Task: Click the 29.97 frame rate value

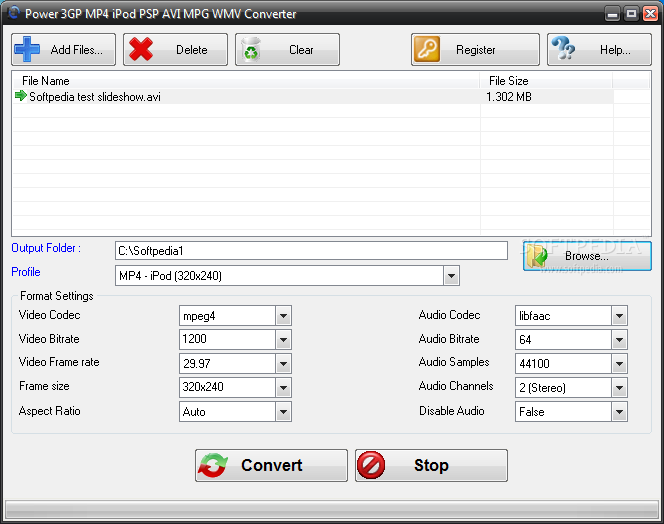Action: click(197, 363)
